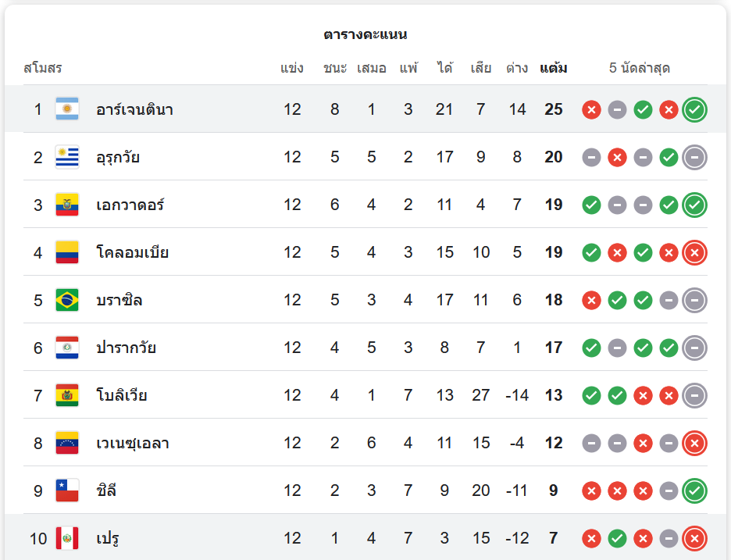The height and width of the screenshot is (560, 731).
Task: Click Chile's latest match win icon
Action: pos(694,490)
